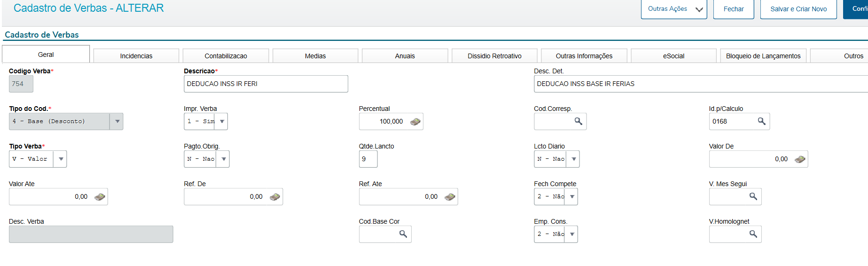Viewport: 868px width, 266px height.
Task: Open the Fech Compete dropdown
Action: click(x=572, y=196)
